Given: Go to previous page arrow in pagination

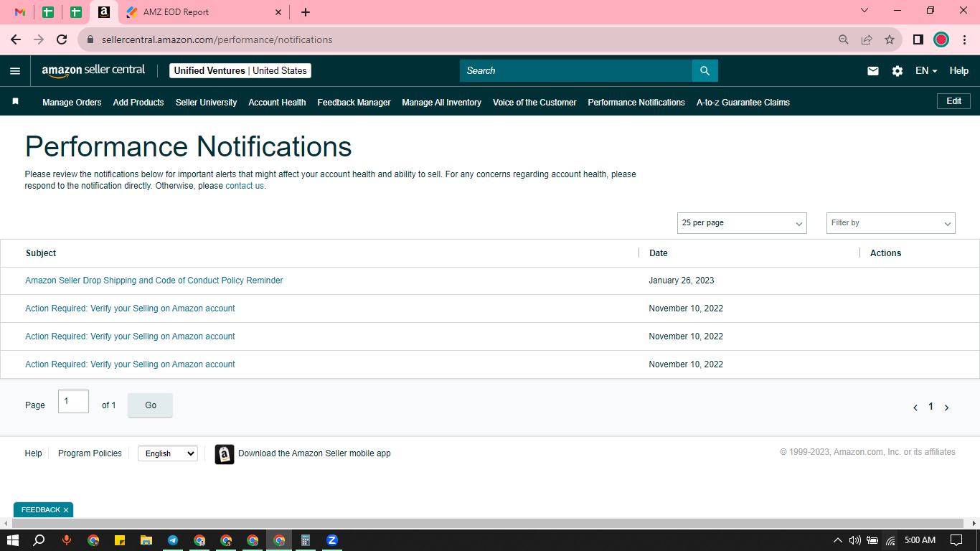Looking at the screenshot, I should click(915, 408).
